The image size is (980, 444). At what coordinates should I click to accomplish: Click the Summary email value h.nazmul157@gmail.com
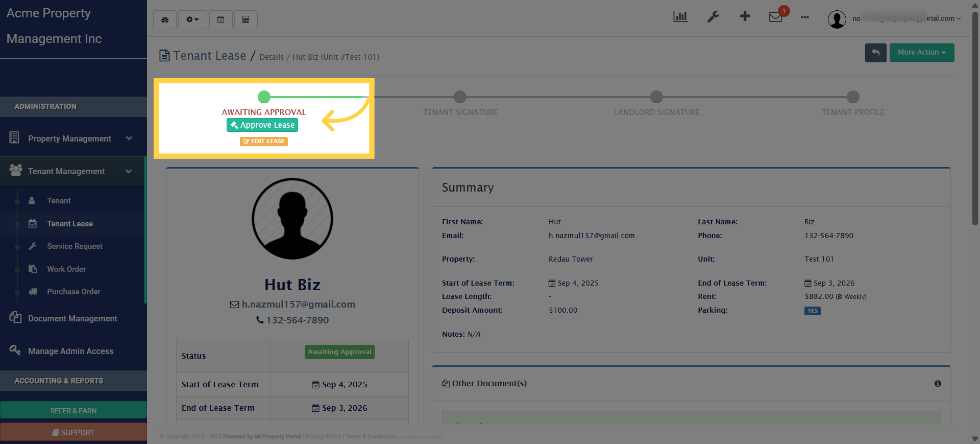pos(592,236)
